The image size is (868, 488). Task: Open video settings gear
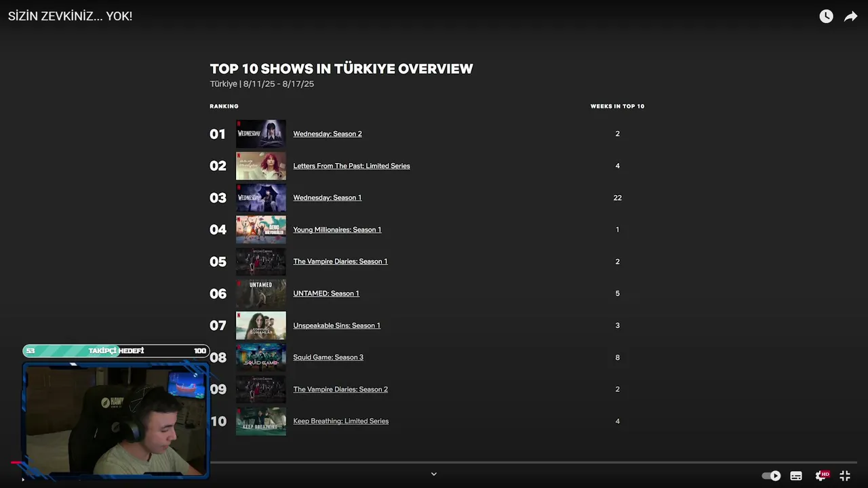click(821, 476)
